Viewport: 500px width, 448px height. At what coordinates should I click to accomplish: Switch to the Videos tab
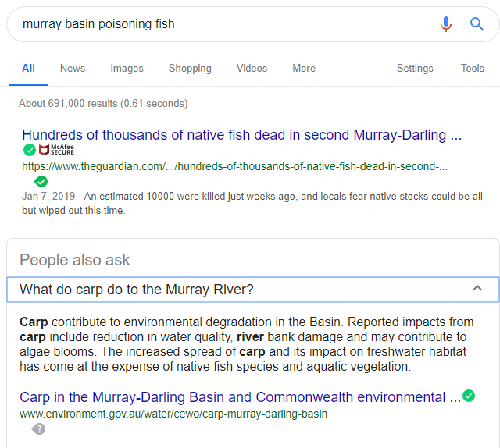pos(252,69)
